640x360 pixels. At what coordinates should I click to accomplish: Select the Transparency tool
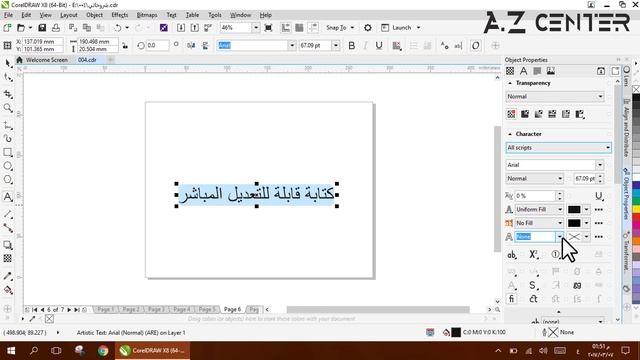click(x=8, y=258)
